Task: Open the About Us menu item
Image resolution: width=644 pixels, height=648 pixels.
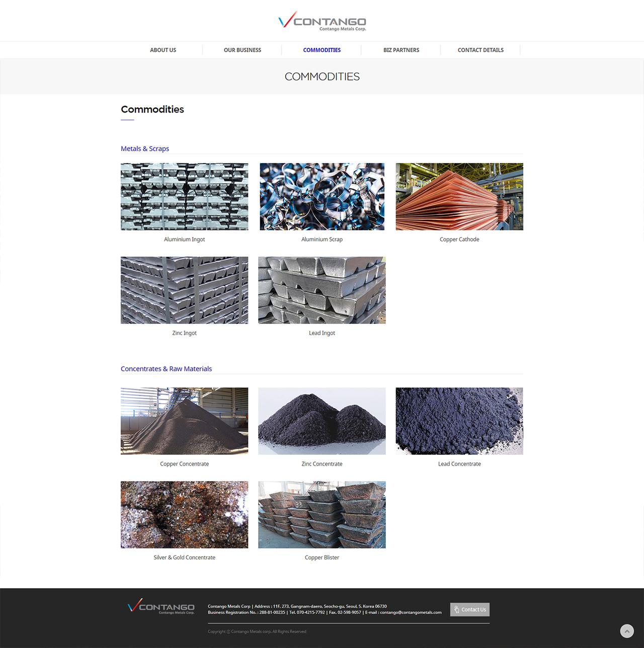Action: point(163,50)
